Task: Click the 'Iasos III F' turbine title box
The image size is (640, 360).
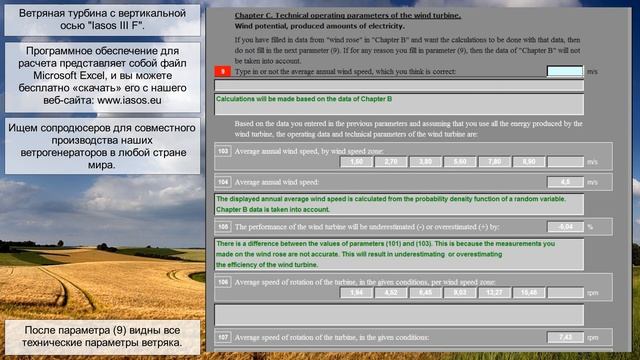Action: tap(102, 20)
